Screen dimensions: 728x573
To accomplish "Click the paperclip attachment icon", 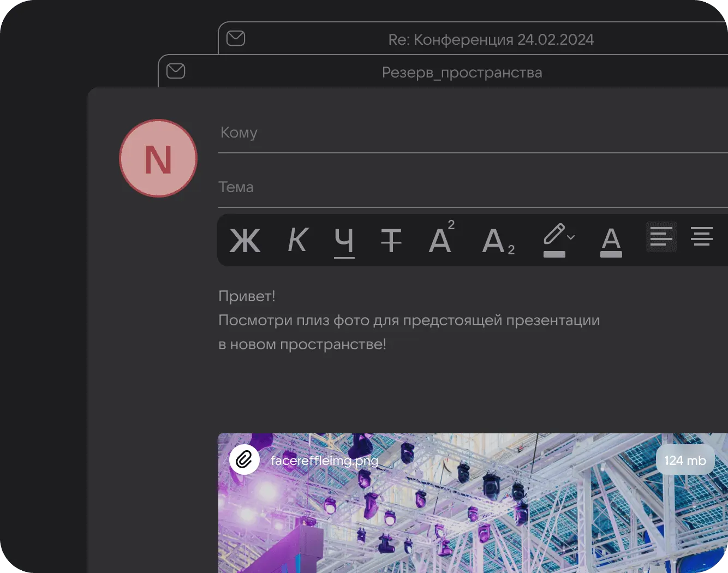I will (244, 459).
